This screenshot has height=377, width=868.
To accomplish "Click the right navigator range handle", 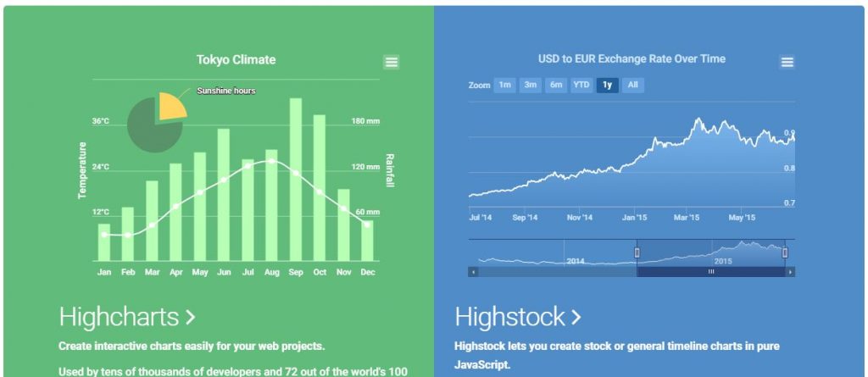I will [785, 252].
